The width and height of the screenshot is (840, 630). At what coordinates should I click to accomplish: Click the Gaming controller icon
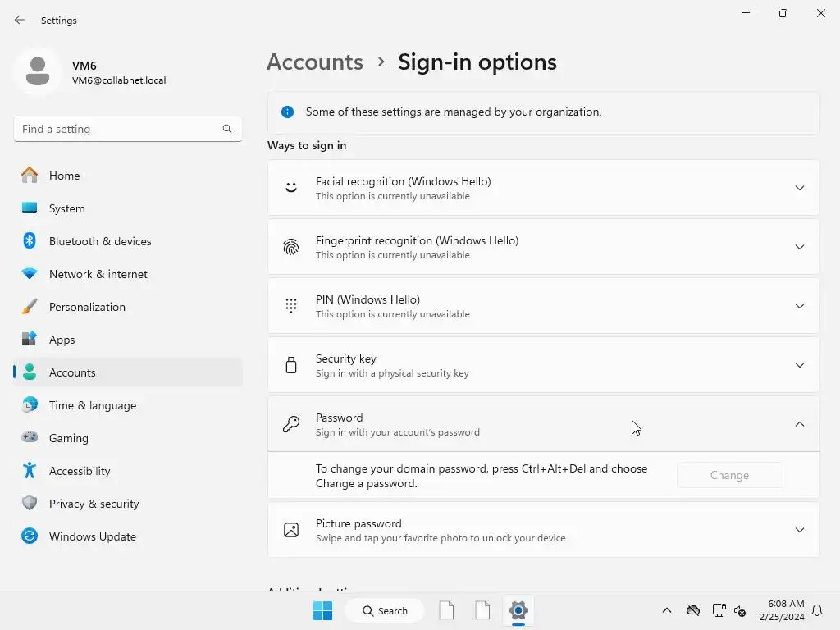pos(30,437)
